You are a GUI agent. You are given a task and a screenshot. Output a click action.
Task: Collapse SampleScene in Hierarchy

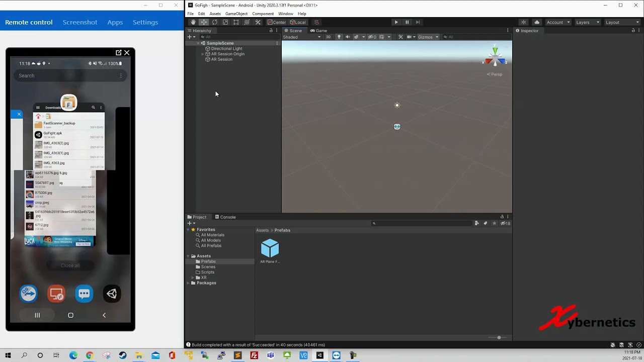tap(198, 43)
